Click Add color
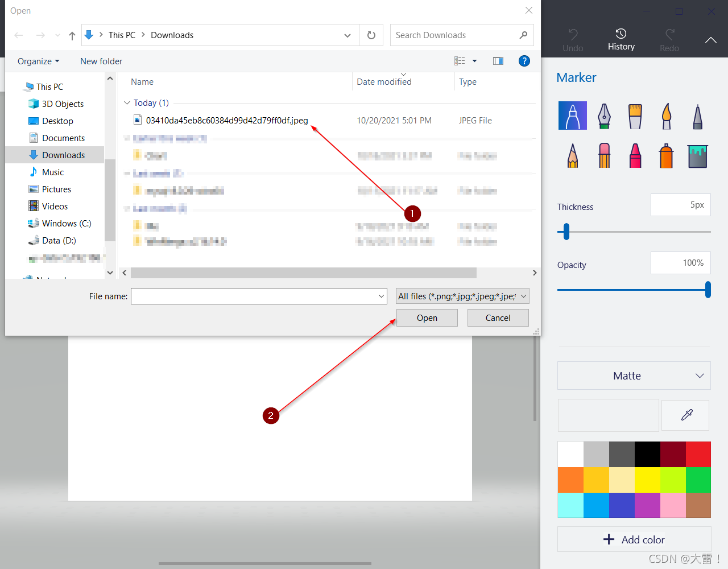This screenshot has width=728, height=569. tap(634, 539)
